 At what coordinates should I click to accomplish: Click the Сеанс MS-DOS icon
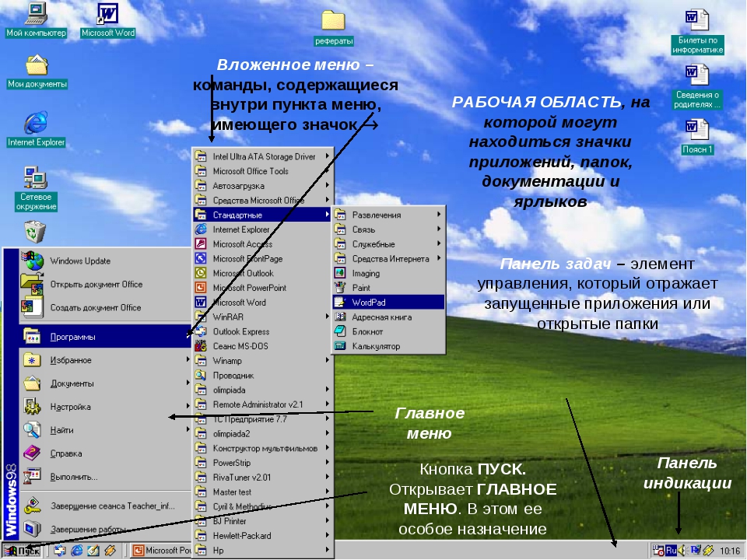tap(201, 346)
